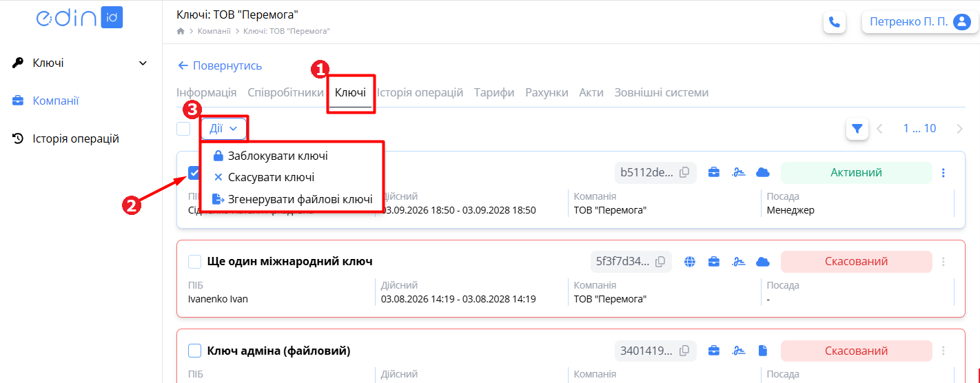Switch to the Тарифи tab
Screen dimensions: 980x383
click(x=494, y=92)
